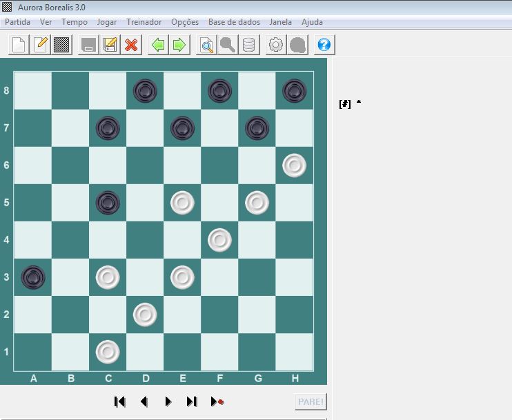Open the Opções menu

pos(185,22)
